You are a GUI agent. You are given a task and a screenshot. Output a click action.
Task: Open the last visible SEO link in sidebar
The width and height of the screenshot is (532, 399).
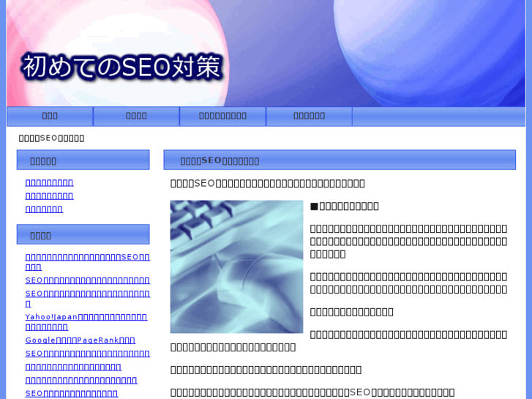point(72,394)
